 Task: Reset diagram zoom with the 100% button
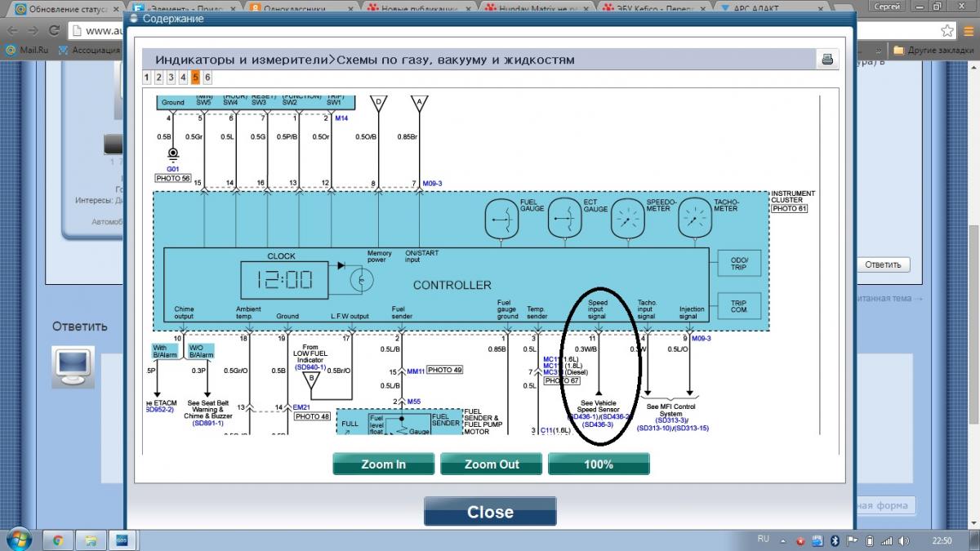click(599, 464)
